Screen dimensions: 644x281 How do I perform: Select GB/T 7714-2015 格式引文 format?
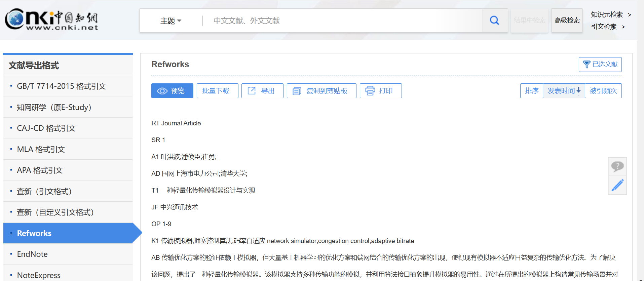coord(68,86)
